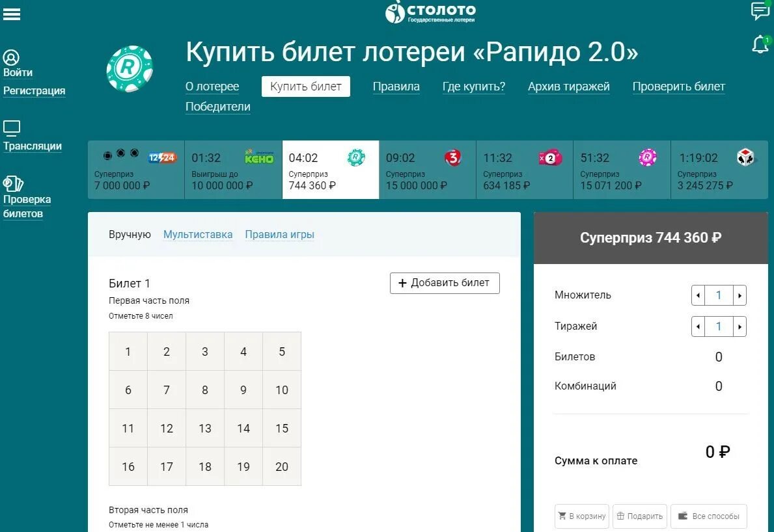
Task: Mark number 15 on the ticket
Action: (282, 429)
